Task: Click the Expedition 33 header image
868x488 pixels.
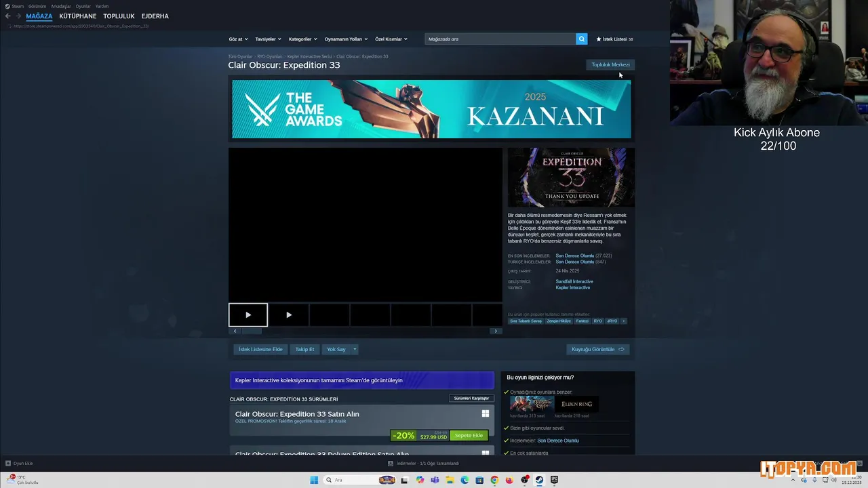Action: (571, 178)
